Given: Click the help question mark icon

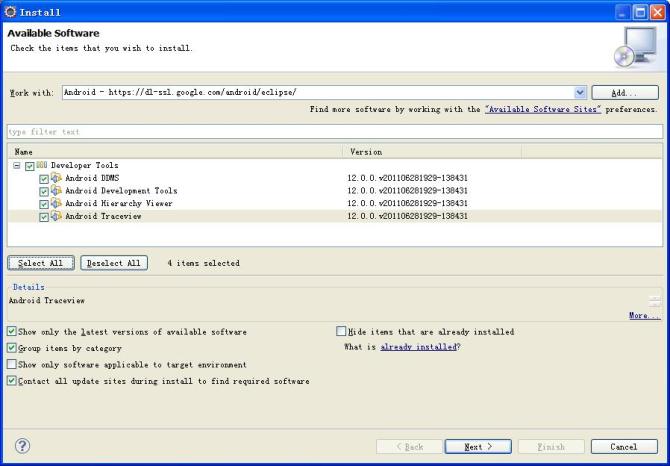Looking at the screenshot, I should coord(22,446).
